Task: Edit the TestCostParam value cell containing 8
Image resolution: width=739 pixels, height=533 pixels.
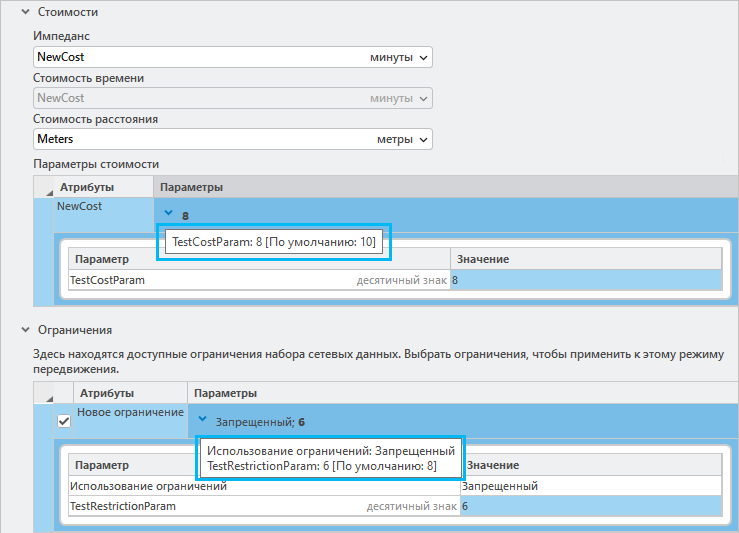Action: (585, 281)
